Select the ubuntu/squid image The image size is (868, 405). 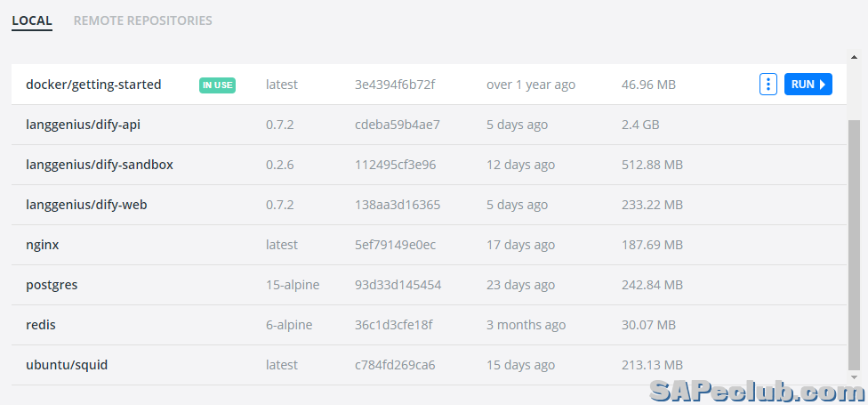67,365
